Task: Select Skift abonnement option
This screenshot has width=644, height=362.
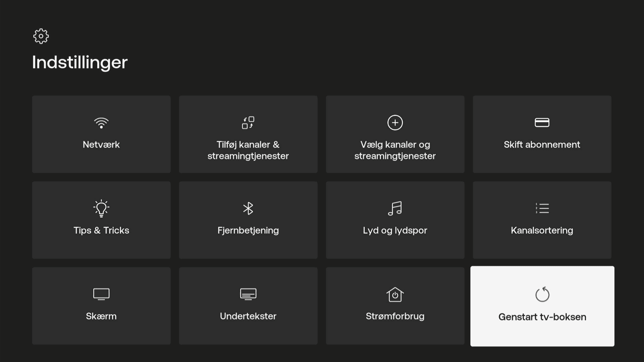Action: click(x=542, y=134)
